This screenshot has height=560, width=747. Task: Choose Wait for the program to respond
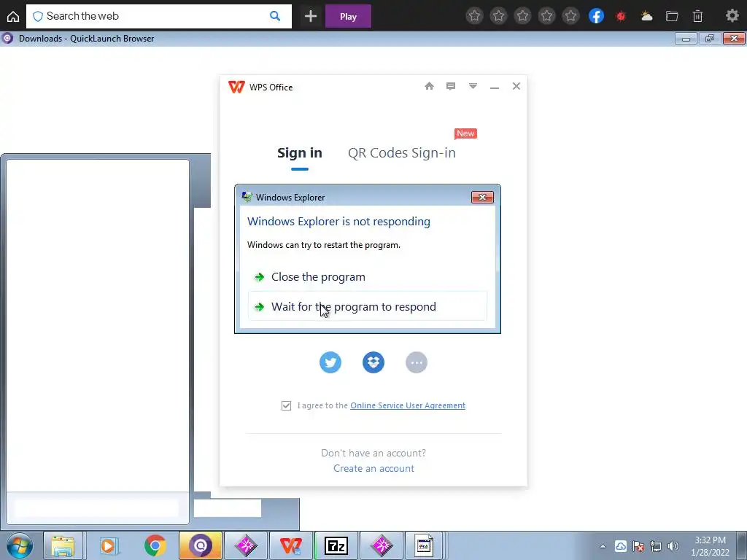point(368,307)
